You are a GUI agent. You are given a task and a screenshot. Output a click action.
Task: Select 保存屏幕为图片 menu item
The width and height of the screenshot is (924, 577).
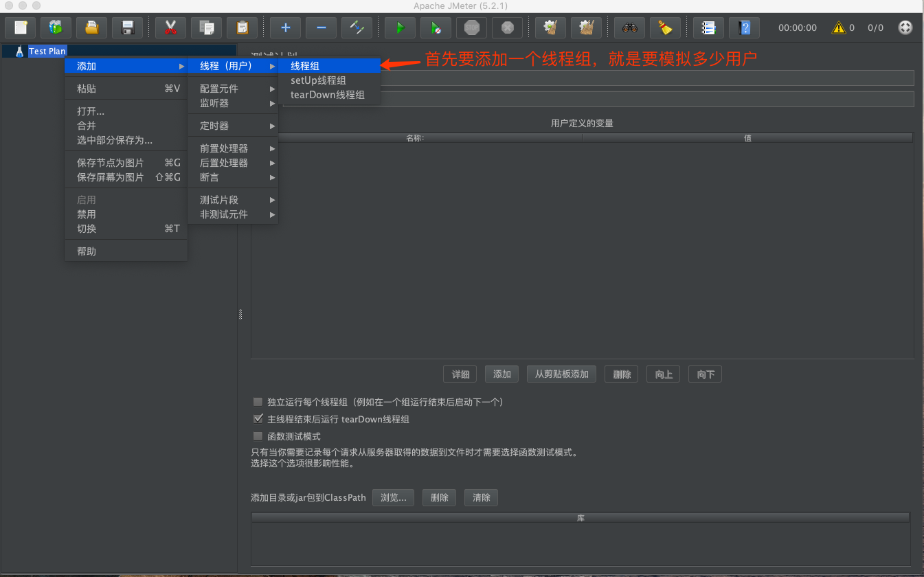pos(126,177)
